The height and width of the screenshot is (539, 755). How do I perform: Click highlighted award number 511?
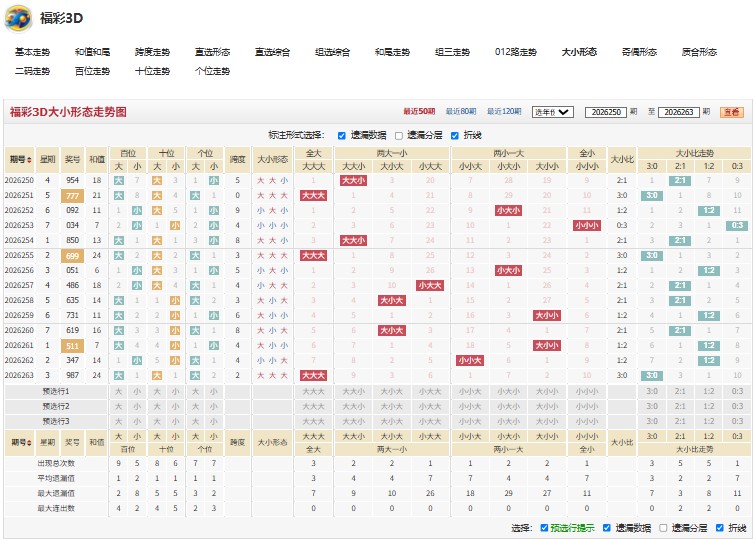73,346
